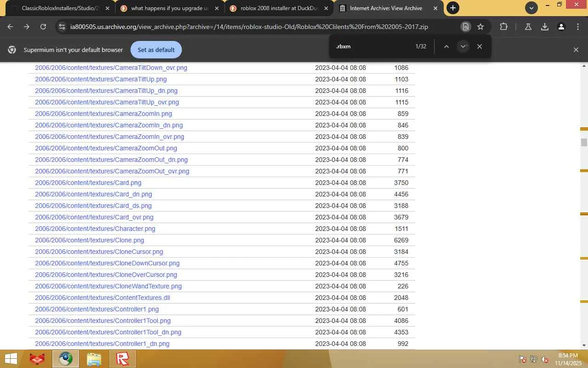
Task: Open the CloneWandTexture.png link
Action: 108,286
